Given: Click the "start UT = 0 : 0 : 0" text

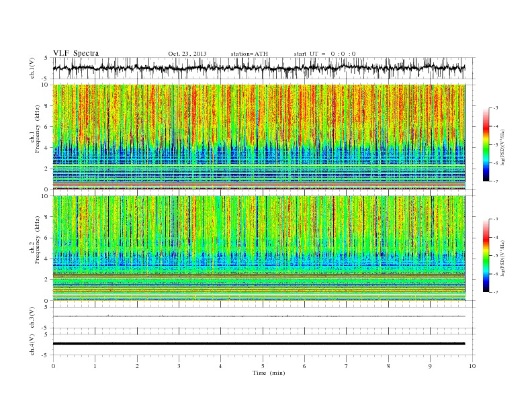Looking at the screenshot, I should pos(324,54).
